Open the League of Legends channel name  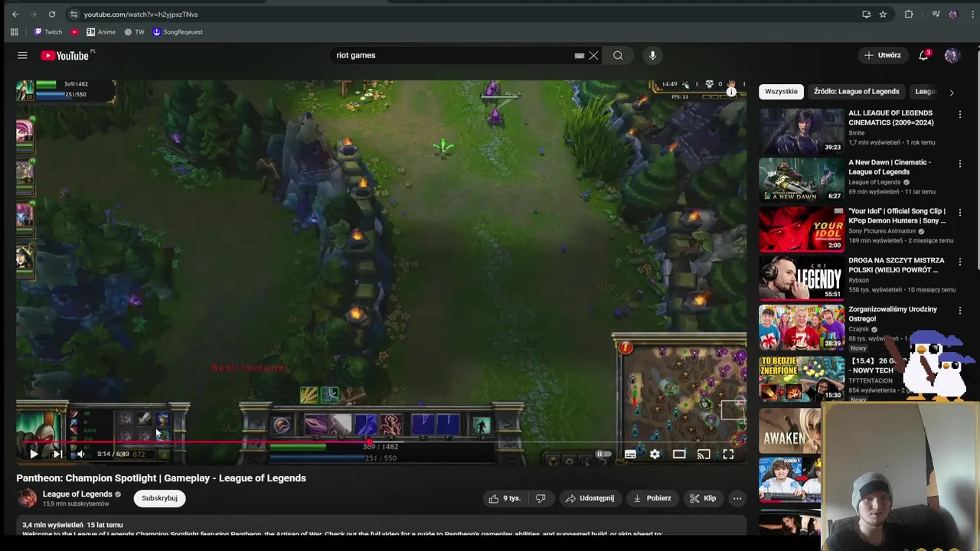[x=77, y=494]
